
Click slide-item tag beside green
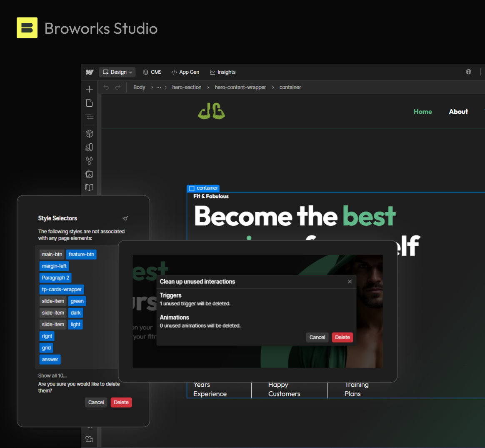[53, 301]
